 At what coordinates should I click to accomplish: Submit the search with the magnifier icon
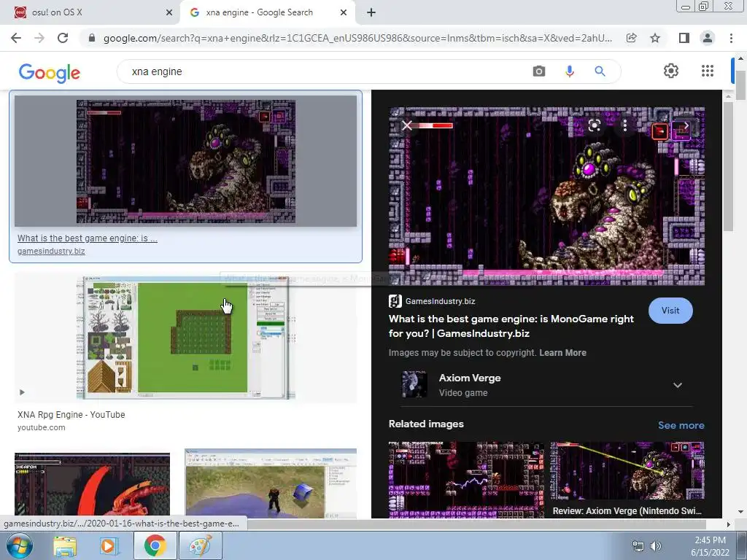click(x=600, y=71)
